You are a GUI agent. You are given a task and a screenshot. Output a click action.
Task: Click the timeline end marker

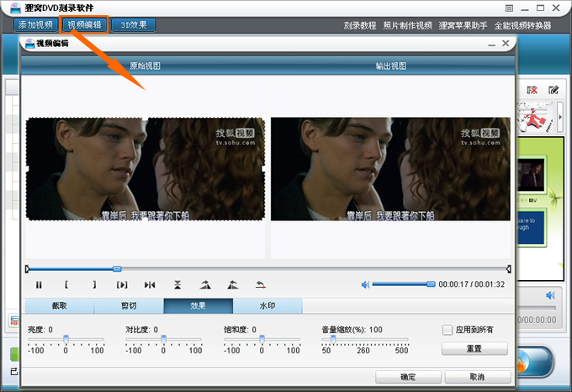tap(509, 269)
